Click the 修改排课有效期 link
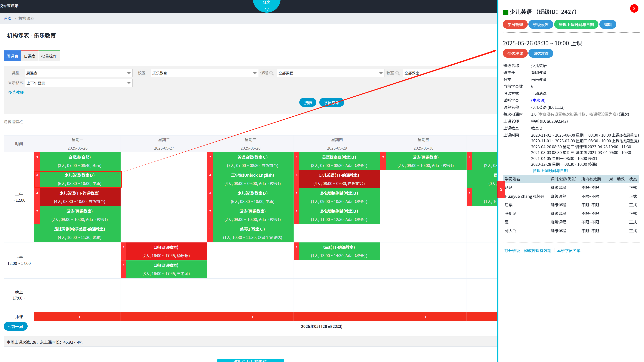This screenshot has width=644, height=362. tap(537, 251)
